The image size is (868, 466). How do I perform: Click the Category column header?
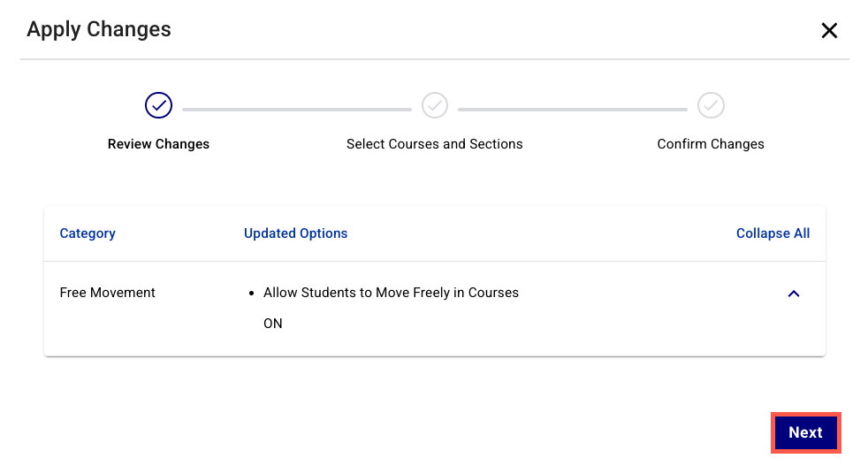[x=88, y=233]
